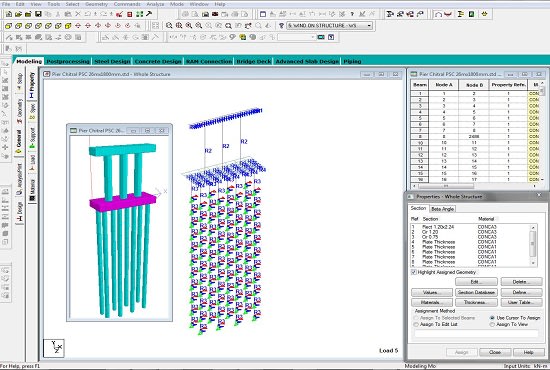
Task: Click the yellow square icon in third toolbar
Action: pyautogui.click(x=242, y=37)
